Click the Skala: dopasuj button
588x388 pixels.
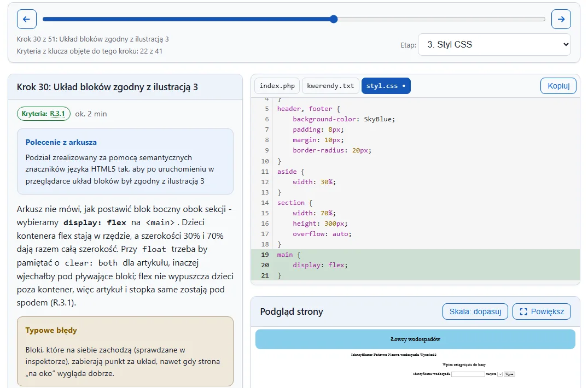475,311
